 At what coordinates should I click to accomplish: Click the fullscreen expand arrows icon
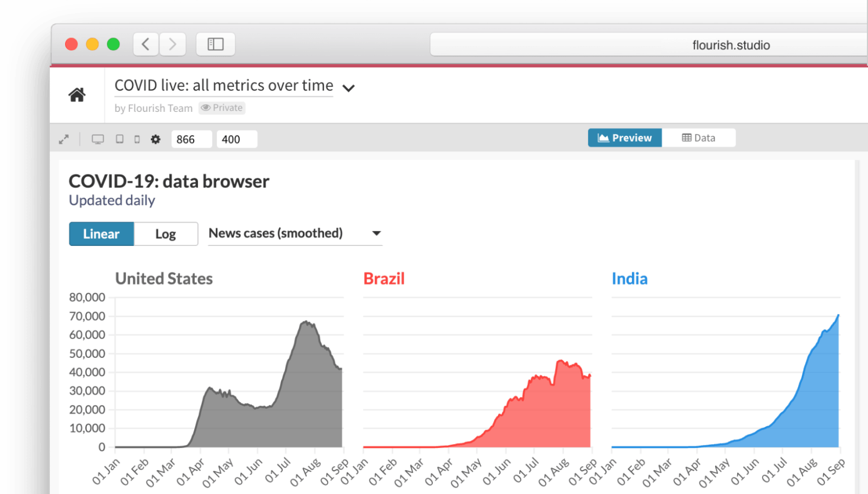tap(64, 140)
